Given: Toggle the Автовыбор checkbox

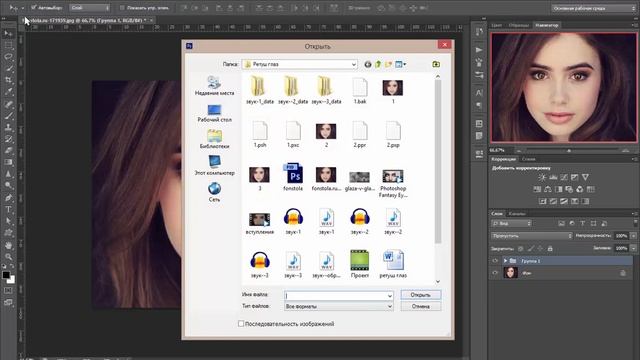Looking at the screenshot, I should (x=34, y=7).
